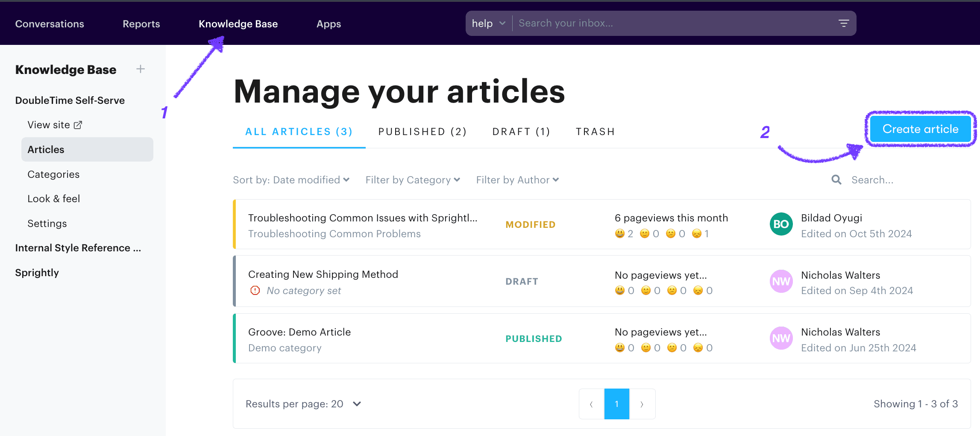
Task: Click the previous page arrow in pagination
Action: [591, 404]
